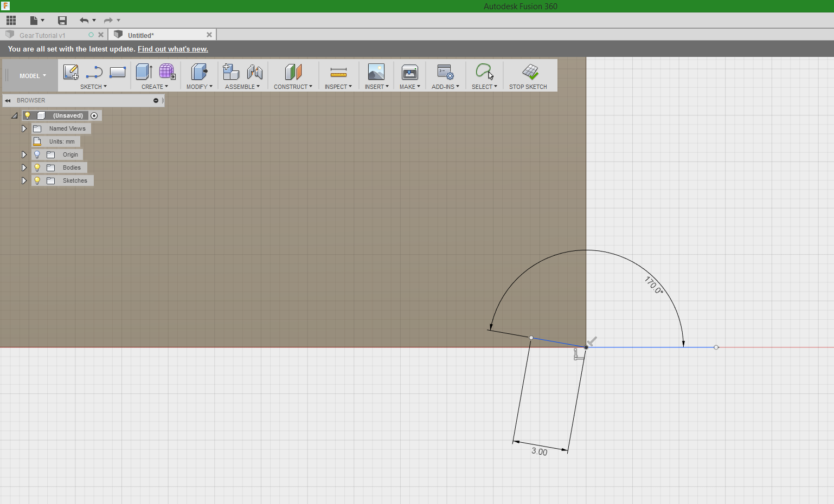
Task: Expand the Sketches tree node
Action: tap(24, 180)
